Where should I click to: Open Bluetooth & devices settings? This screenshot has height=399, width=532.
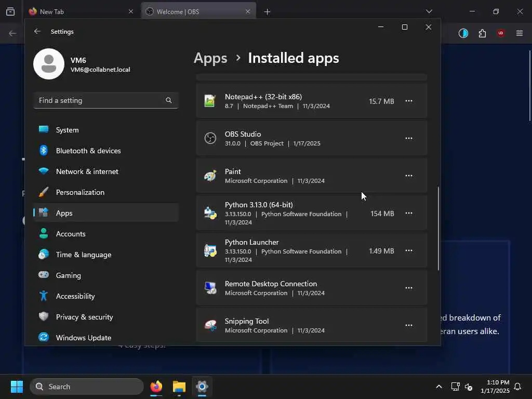pos(105,151)
